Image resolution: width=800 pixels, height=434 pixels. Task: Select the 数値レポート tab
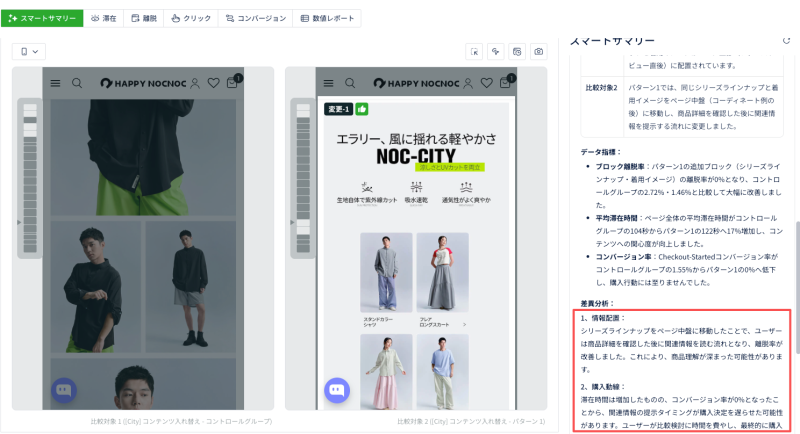(x=326, y=18)
